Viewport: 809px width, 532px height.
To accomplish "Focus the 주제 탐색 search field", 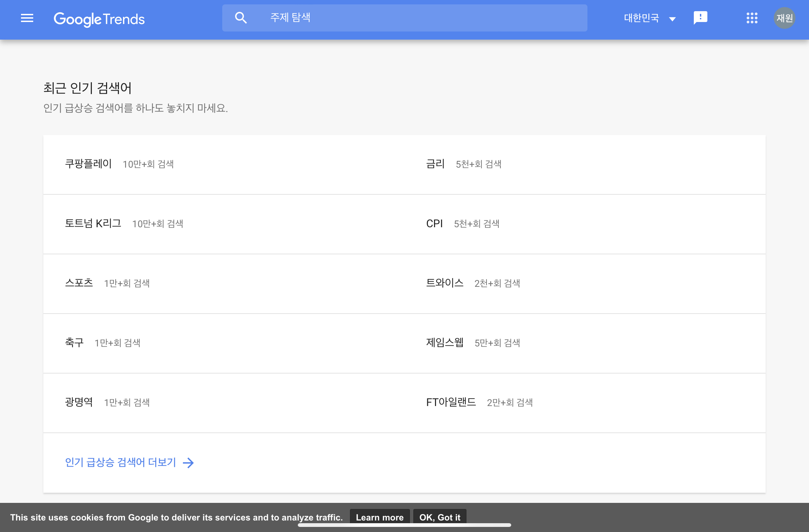I will point(421,18).
